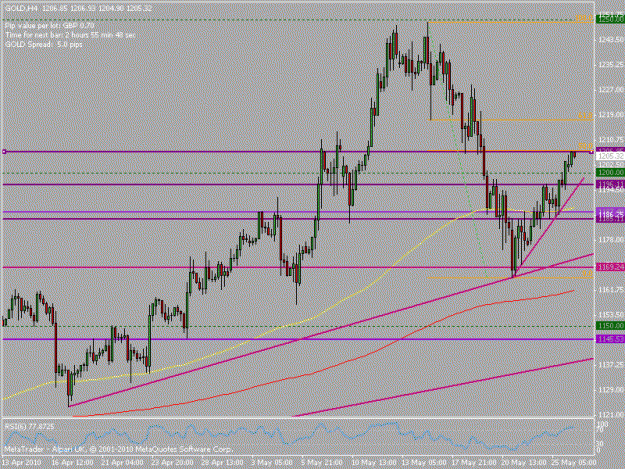Click the 1243.50 price scale value
Viewport: 625px width, 469px height.
click(611, 39)
